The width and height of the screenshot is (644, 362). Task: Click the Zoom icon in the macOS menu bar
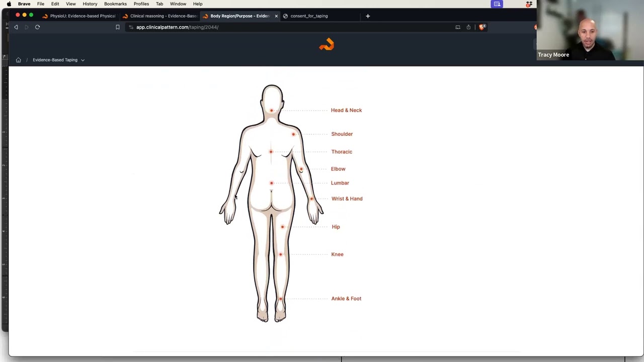529,4
